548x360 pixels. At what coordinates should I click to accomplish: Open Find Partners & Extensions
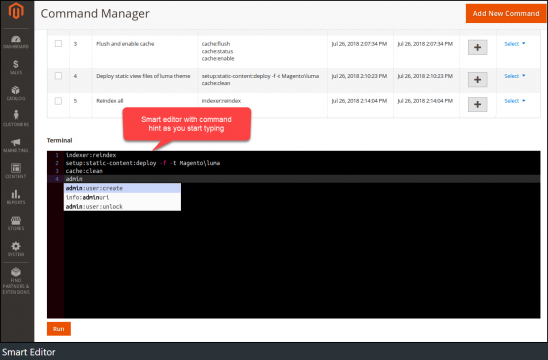click(x=16, y=281)
